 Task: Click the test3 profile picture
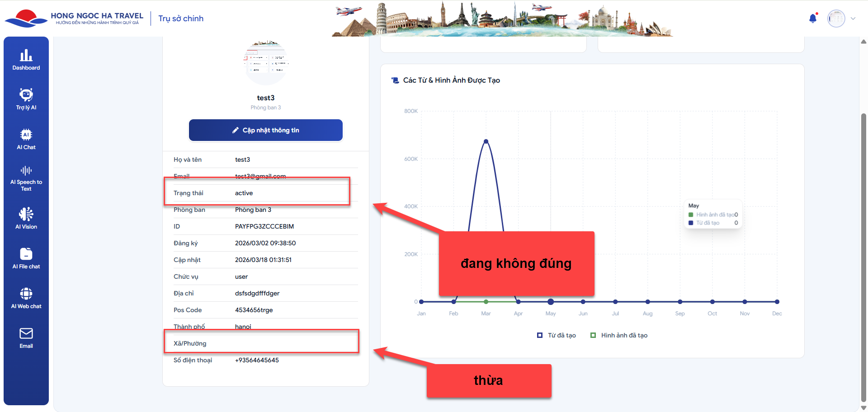(x=266, y=63)
